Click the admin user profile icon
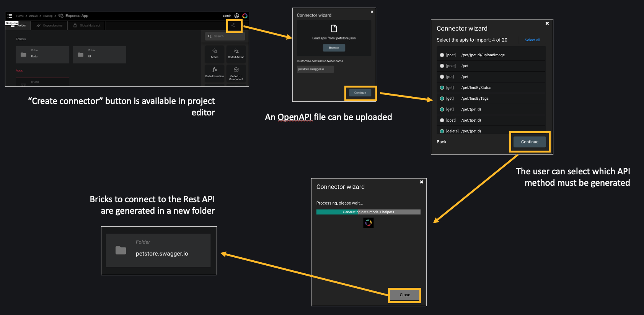 tap(236, 16)
